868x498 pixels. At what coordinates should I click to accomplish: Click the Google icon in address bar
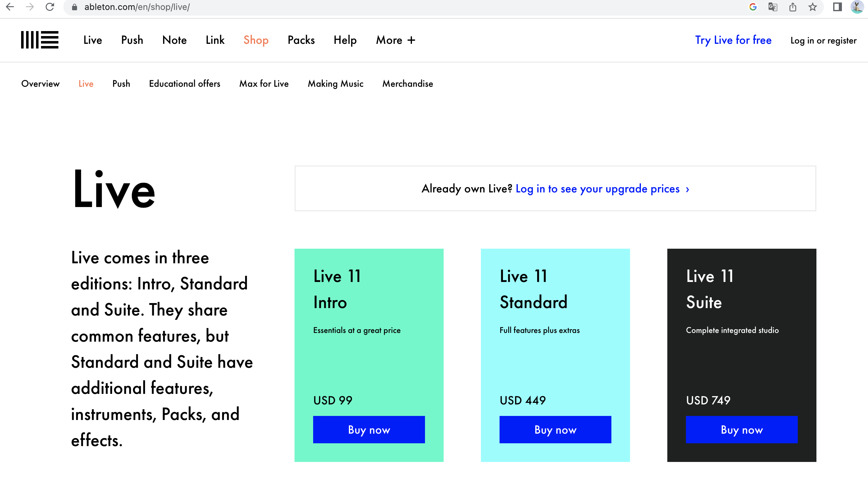(x=752, y=7)
